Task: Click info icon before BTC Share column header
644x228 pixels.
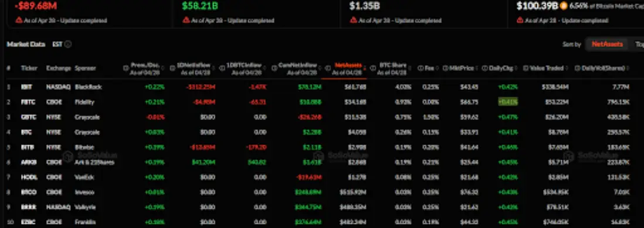Action: click(373, 68)
